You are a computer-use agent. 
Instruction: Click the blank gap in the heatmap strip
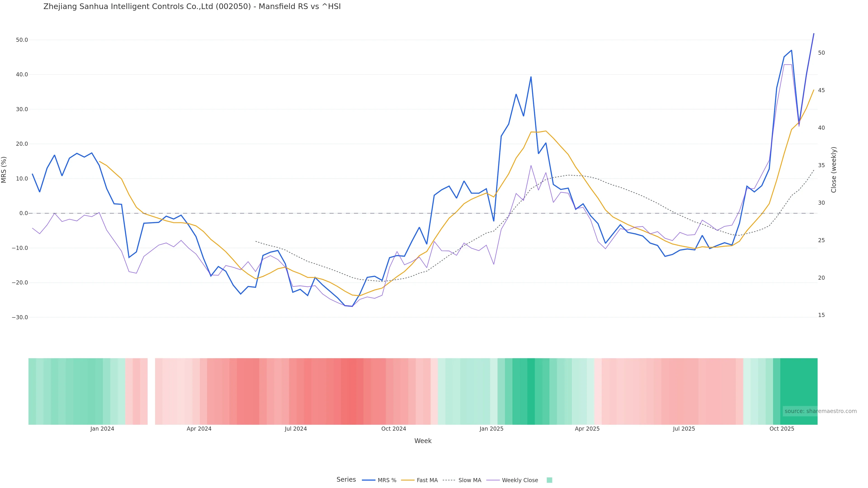tap(151, 391)
